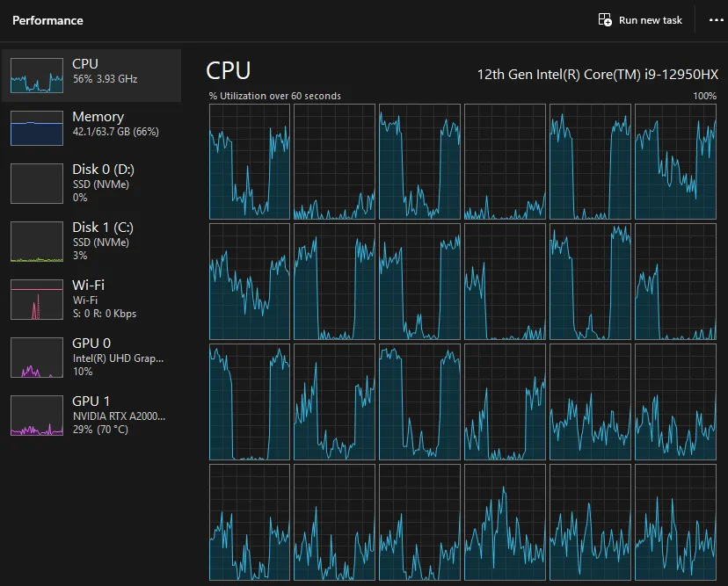Open the Wi-Fi network performance panel
The image size is (728, 586).
pos(97,298)
